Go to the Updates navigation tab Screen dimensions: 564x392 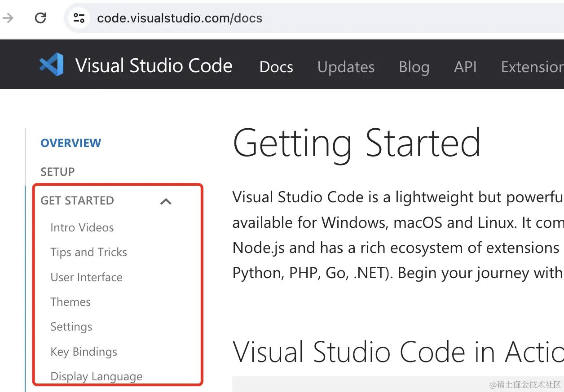346,67
